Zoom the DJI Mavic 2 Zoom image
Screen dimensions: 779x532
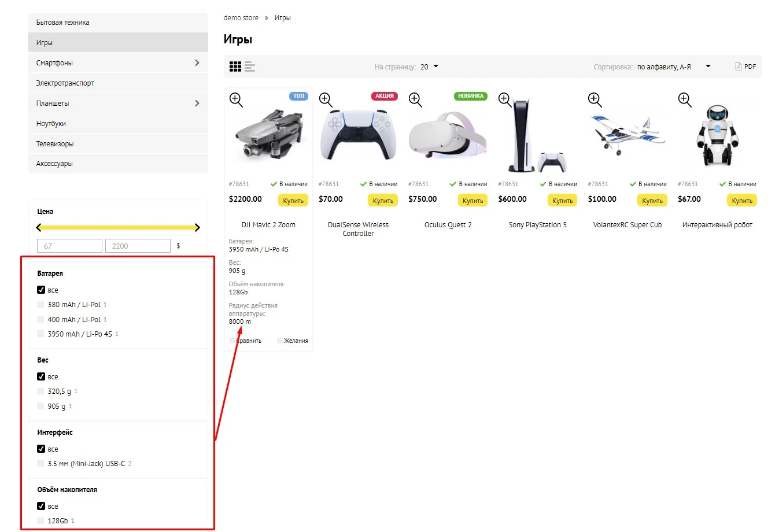236,99
